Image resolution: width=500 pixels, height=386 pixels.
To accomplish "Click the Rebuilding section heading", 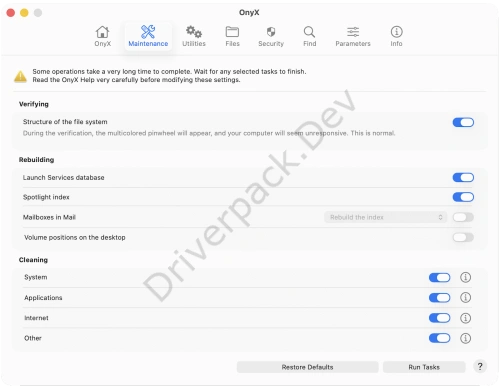I will [x=36, y=160].
